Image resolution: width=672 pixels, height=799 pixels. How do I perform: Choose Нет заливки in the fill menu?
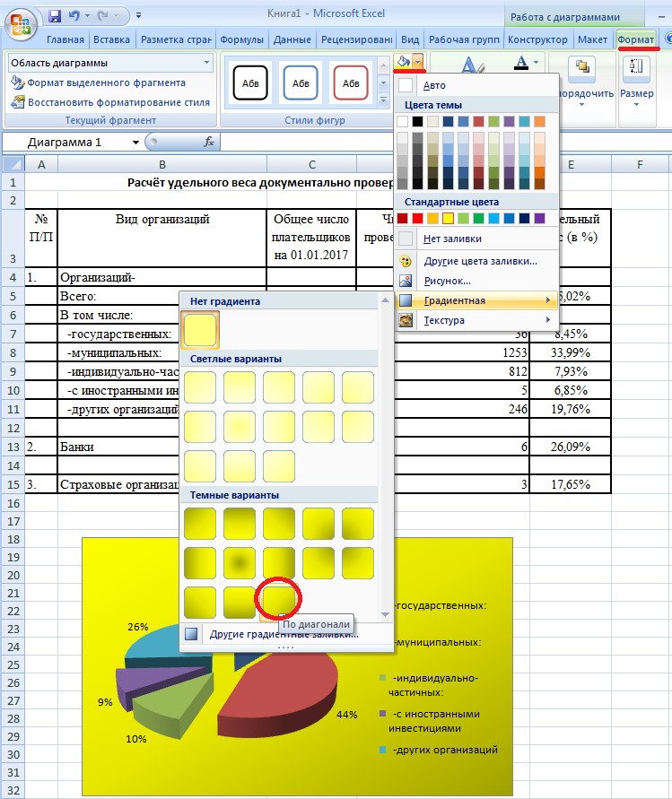coord(476,239)
